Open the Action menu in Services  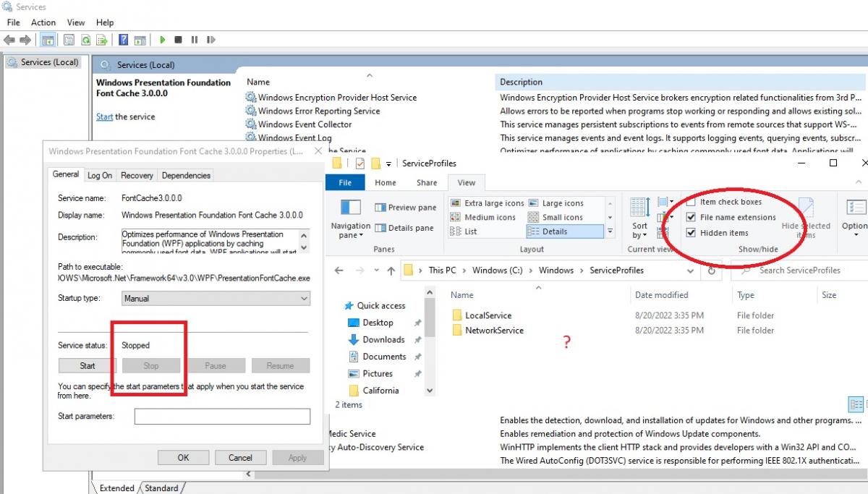pos(43,22)
